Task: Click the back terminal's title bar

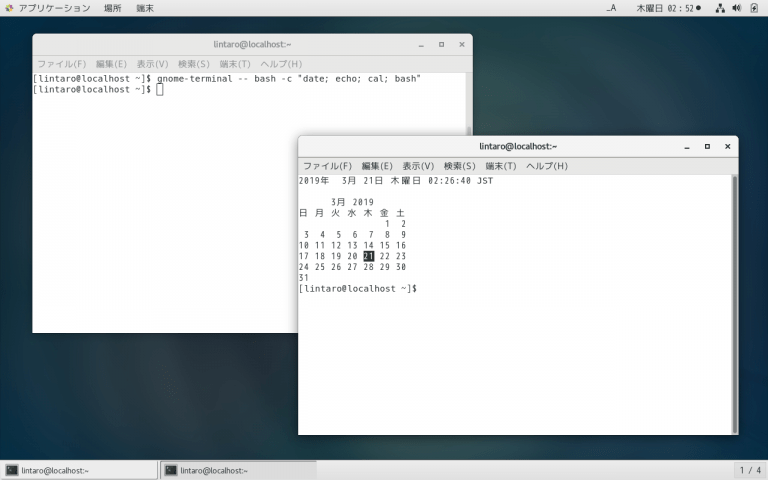Action: [x=252, y=45]
